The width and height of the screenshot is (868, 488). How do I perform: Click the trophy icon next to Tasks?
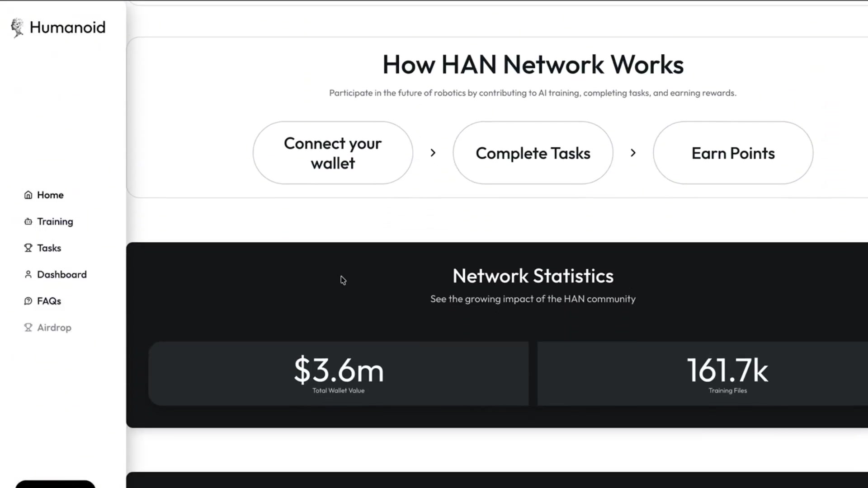(x=28, y=248)
